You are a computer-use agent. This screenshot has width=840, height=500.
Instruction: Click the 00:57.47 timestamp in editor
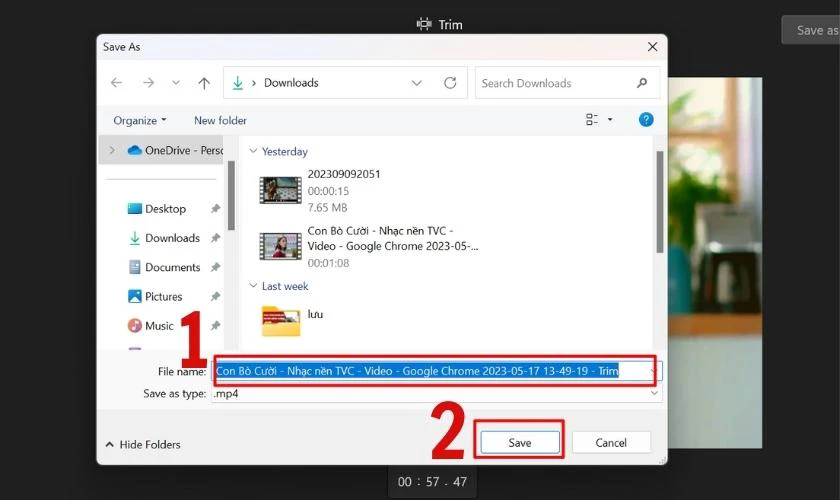[x=432, y=481]
